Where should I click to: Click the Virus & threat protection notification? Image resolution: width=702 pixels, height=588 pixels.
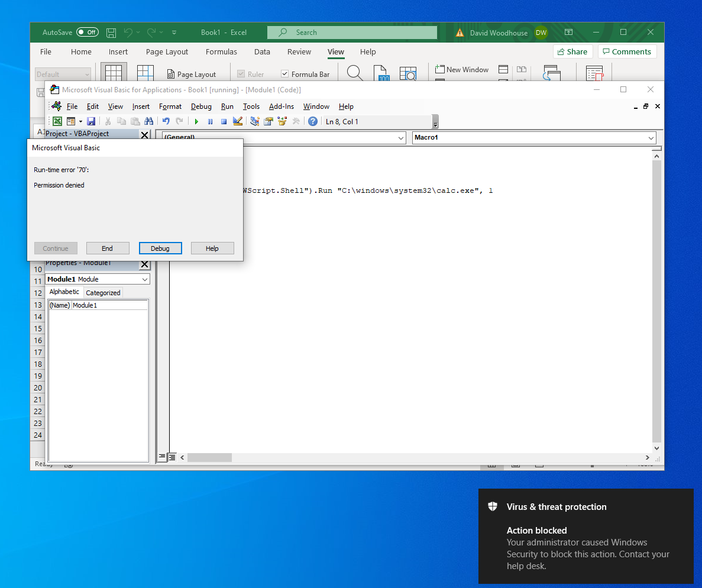coord(585,536)
